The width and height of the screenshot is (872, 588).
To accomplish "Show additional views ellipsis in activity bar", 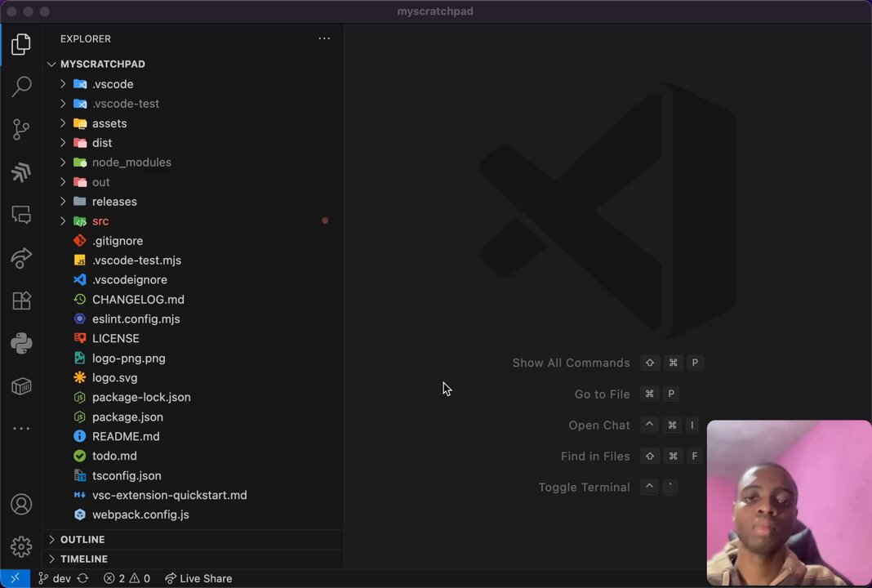I will coord(21,429).
